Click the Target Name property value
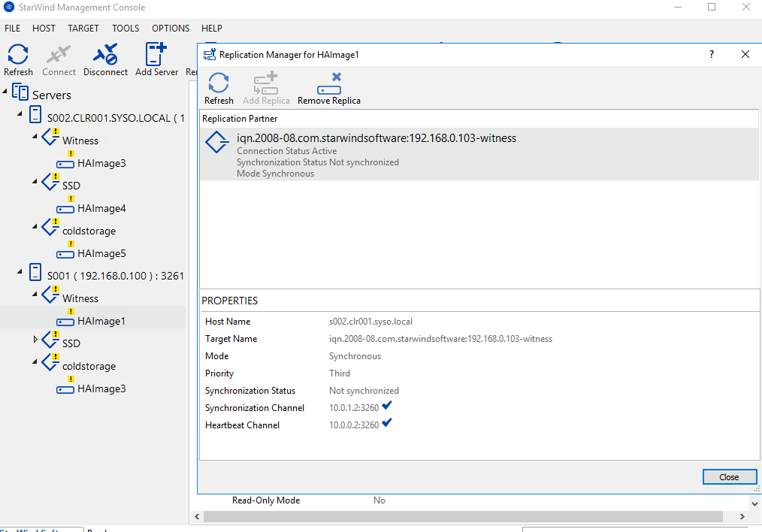The image size is (762, 532). pos(441,339)
